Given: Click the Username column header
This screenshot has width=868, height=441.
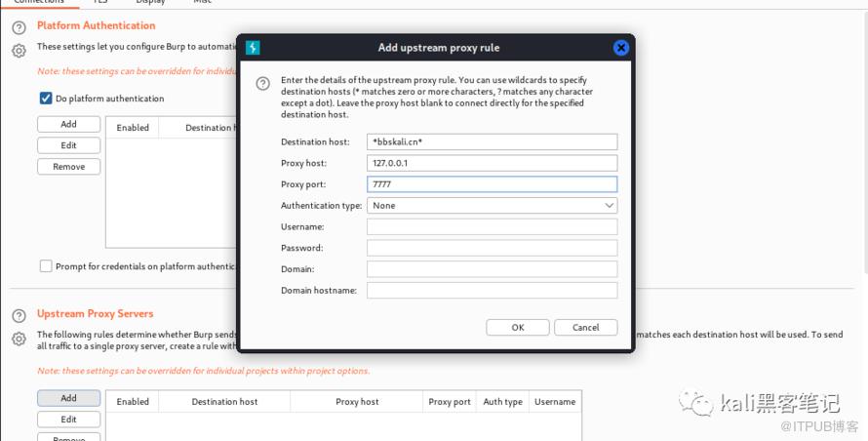Looking at the screenshot, I should 555,402.
